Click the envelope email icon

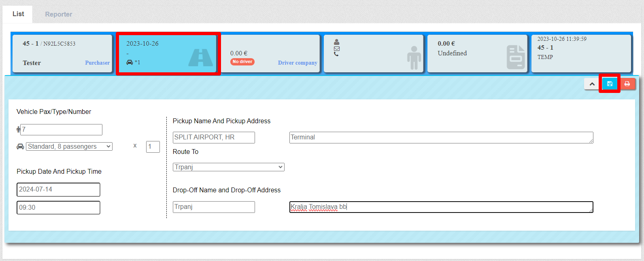coord(336,48)
